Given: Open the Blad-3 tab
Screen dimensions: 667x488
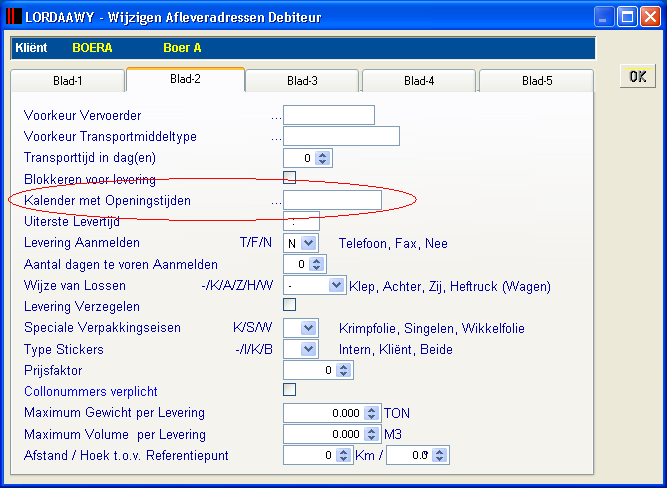Looking at the screenshot, I should click(302, 80).
